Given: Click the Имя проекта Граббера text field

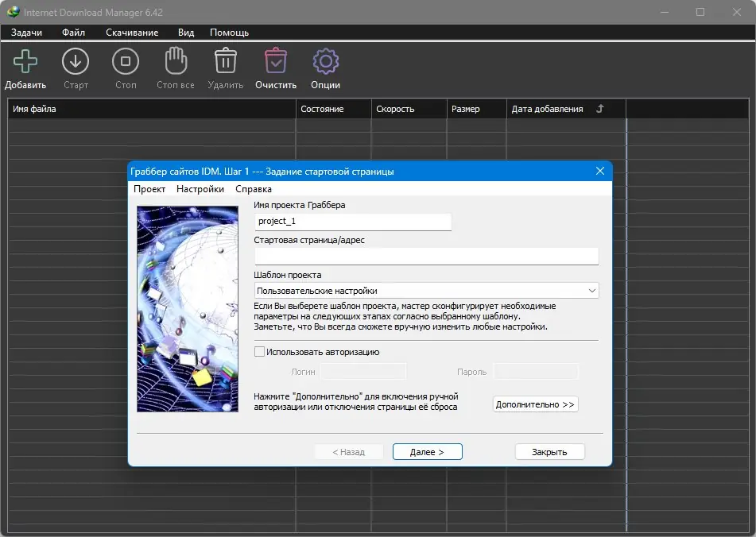Looking at the screenshot, I should pyautogui.click(x=353, y=222).
